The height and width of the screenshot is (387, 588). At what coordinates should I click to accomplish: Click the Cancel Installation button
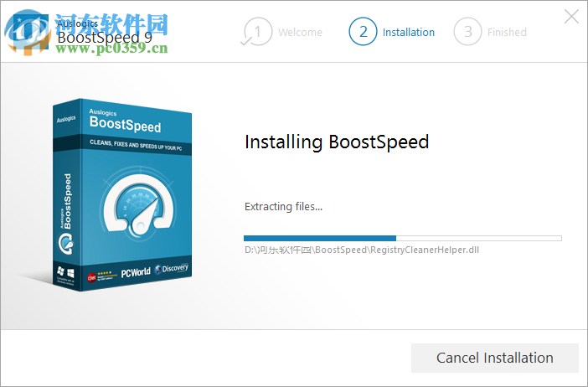[495, 358]
